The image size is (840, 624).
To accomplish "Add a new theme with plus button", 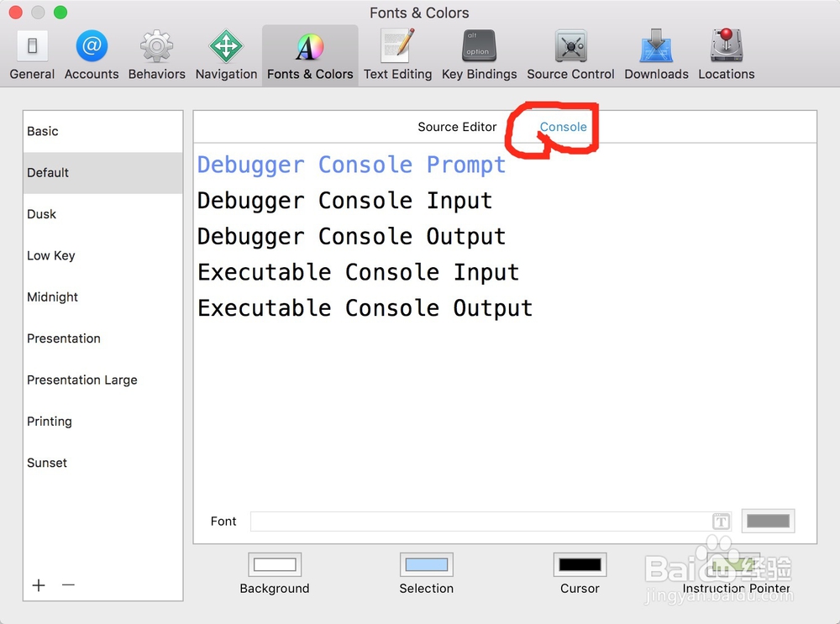I will pos(39,585).
